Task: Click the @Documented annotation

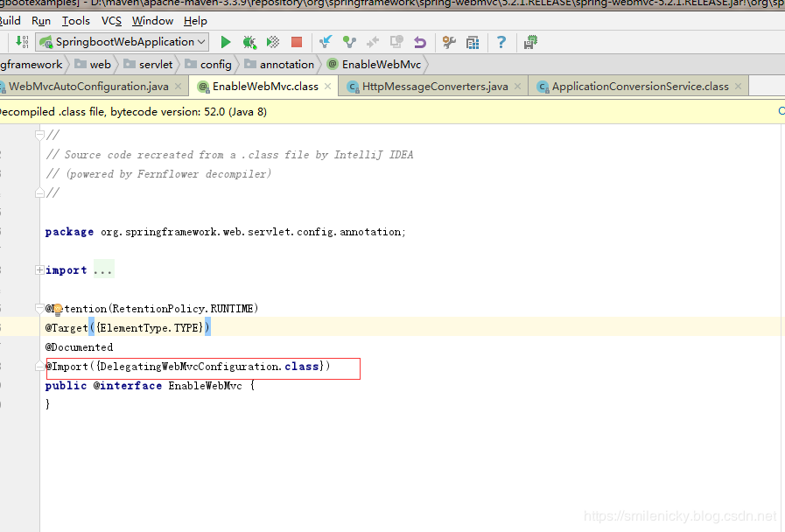Action: (x=79, y=347)
